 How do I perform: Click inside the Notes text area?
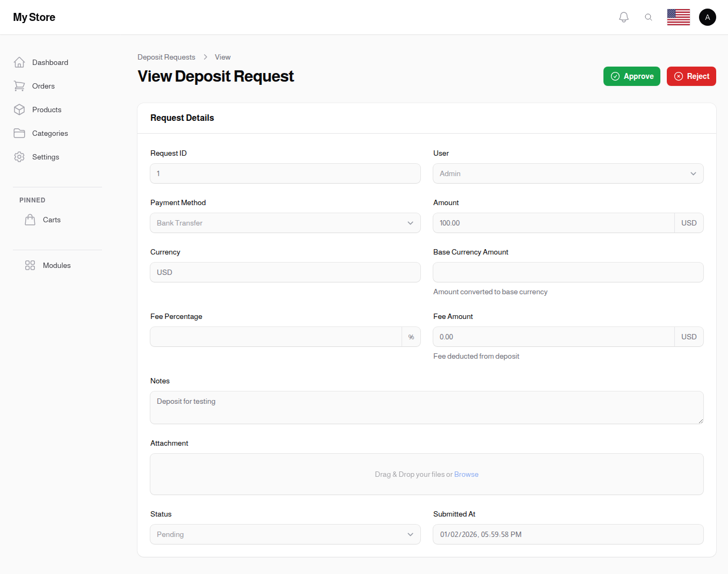pos(426,407)
